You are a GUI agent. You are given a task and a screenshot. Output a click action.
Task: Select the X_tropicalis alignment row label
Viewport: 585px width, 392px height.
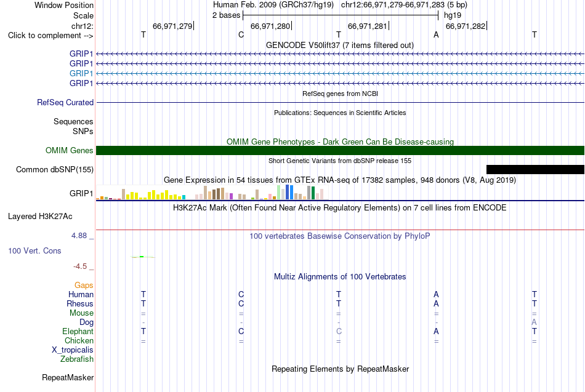tap(73, 350)
